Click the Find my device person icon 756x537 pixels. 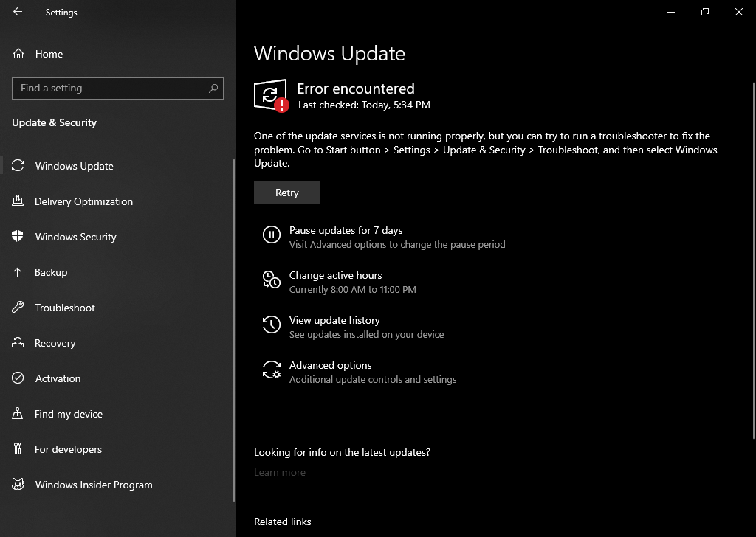pos(18,413)
